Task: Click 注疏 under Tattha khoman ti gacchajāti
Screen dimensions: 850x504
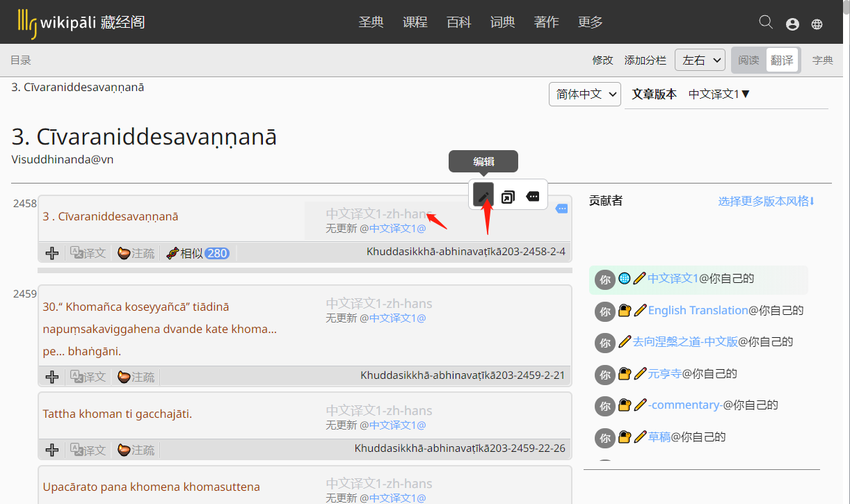Action: click(x=136, y=450)
